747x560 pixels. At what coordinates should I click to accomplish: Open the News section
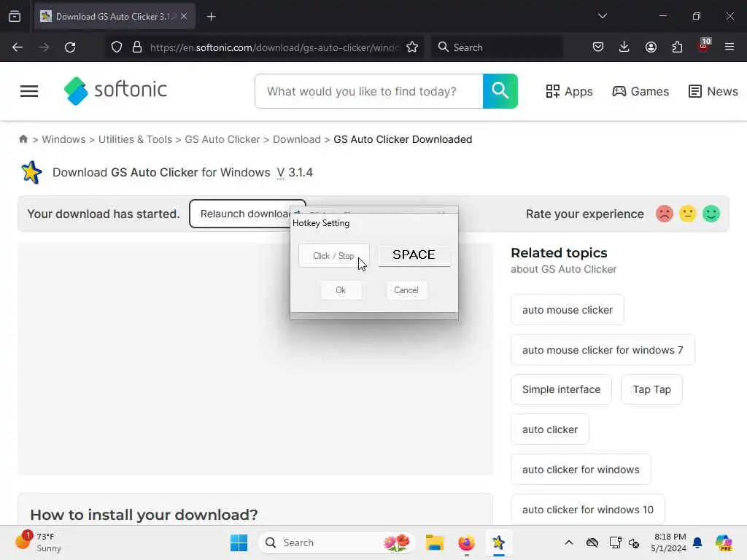tap(713, 91)
